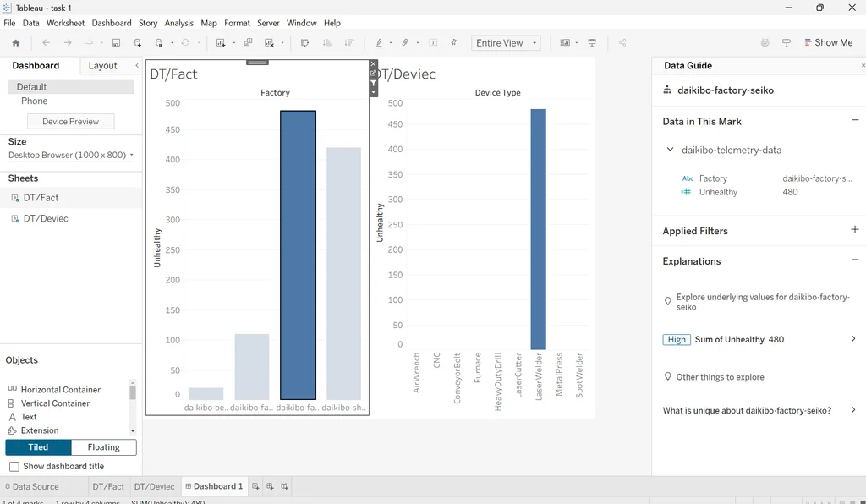Viewport: 866px width, 504px height.
Task: Expand What is unique about daikibo-factory-seiko
Action: [x=853, y=409]
